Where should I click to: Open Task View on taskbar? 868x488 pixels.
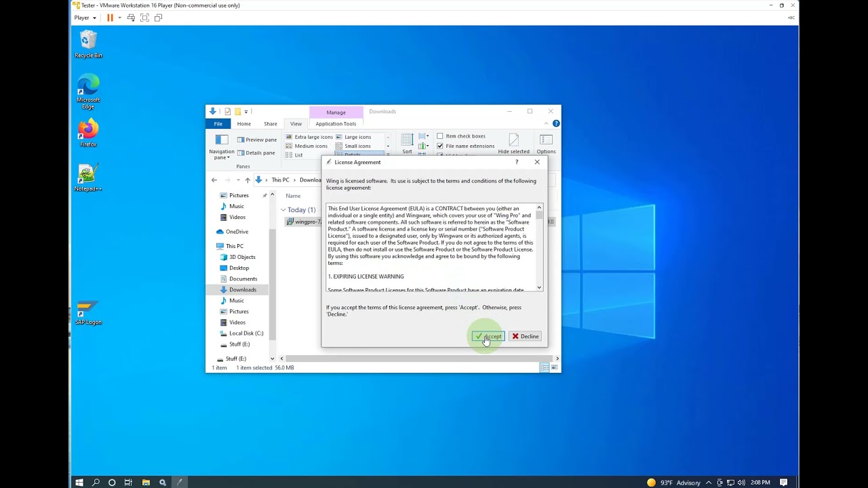(128, 483)
